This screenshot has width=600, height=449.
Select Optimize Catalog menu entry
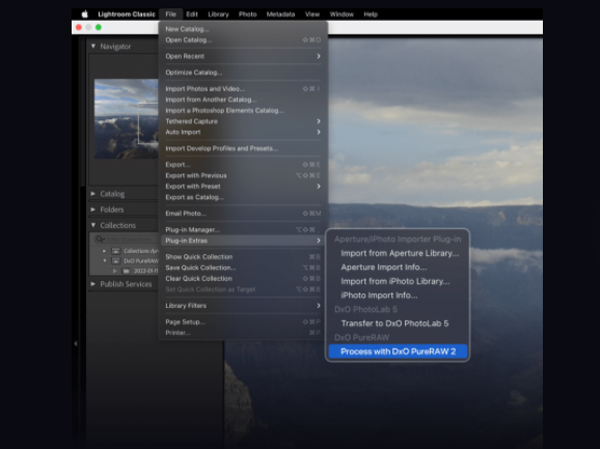243,72
